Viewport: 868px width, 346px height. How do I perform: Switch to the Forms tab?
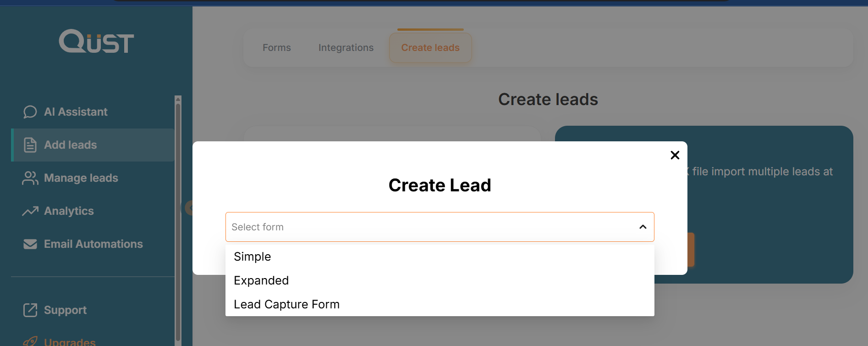[x=277, y=48]
